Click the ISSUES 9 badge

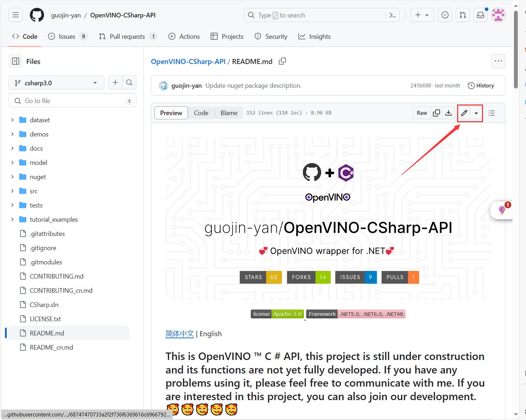pos(356,277)
